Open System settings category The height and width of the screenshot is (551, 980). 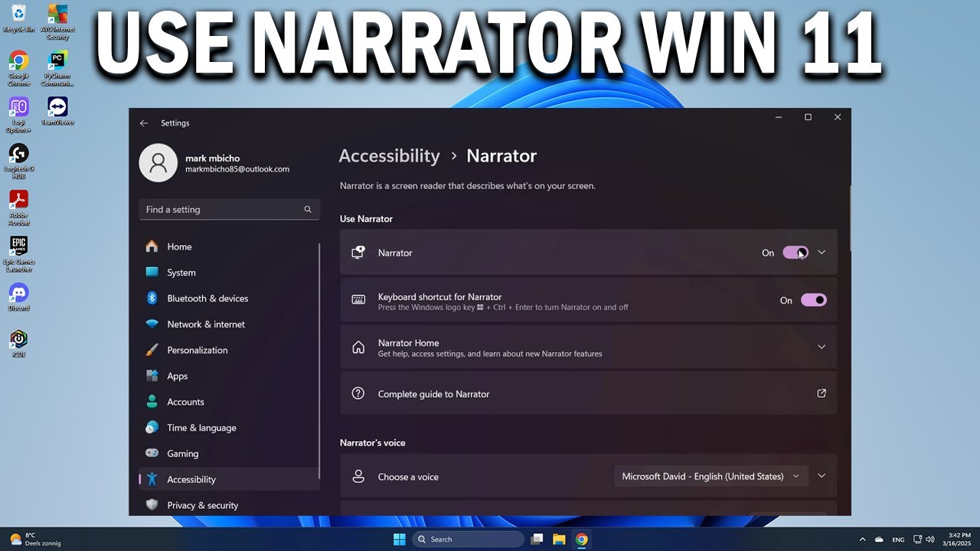(229, 272)
